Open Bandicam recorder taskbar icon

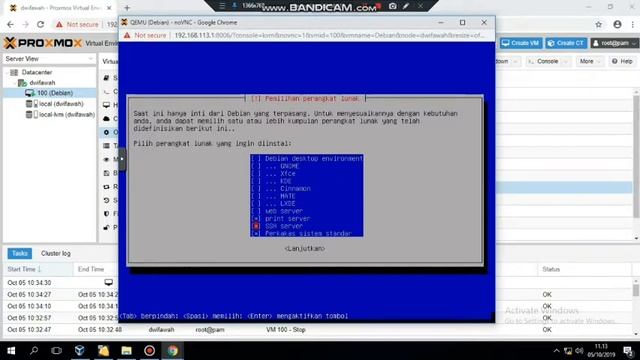click(149, 350)
